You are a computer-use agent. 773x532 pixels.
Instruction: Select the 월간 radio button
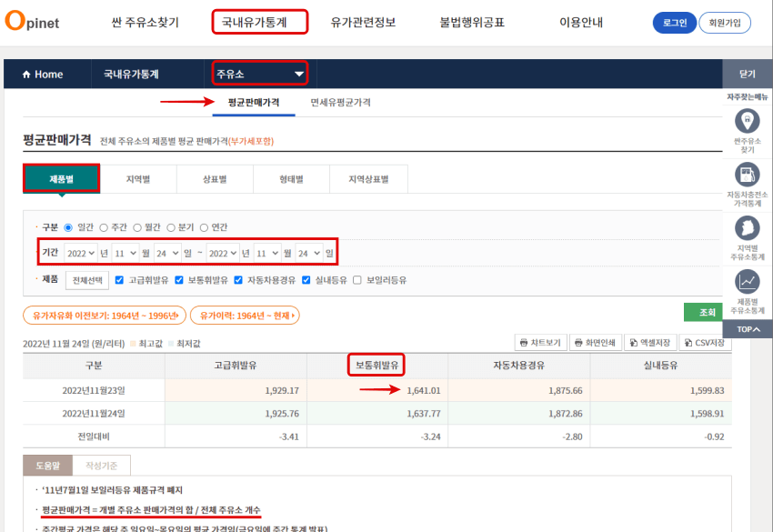pos(137,227)
